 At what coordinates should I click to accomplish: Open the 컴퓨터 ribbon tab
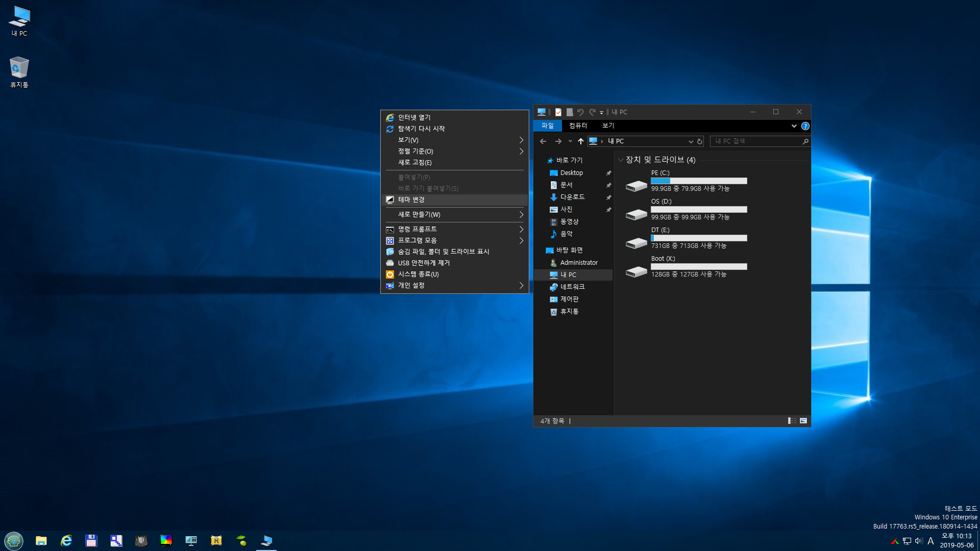point(578,126)
